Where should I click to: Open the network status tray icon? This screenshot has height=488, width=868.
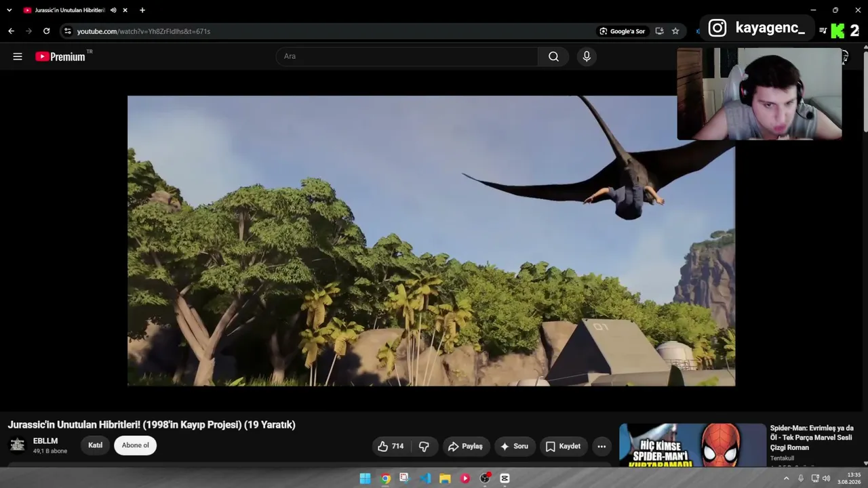tap(815, 479)
